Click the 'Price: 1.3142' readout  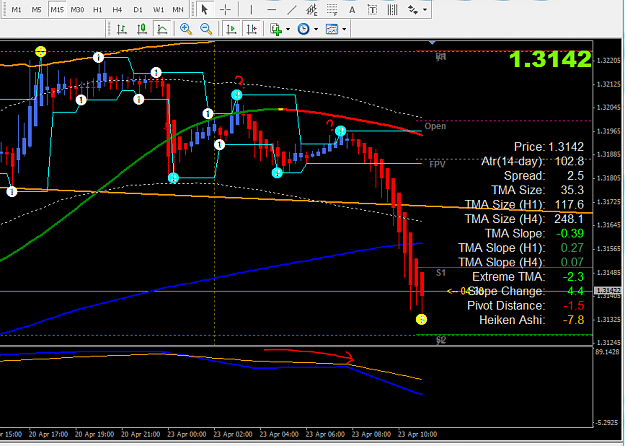pyautogui.click(x=549, y=147)
